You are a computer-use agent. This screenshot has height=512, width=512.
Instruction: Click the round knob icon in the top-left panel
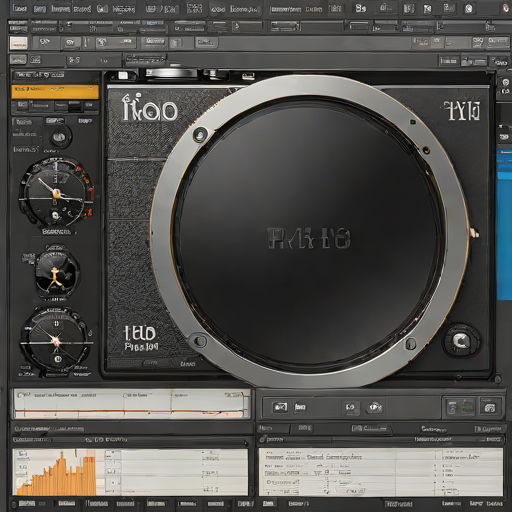pyautogui.click(x=60, y=137)
